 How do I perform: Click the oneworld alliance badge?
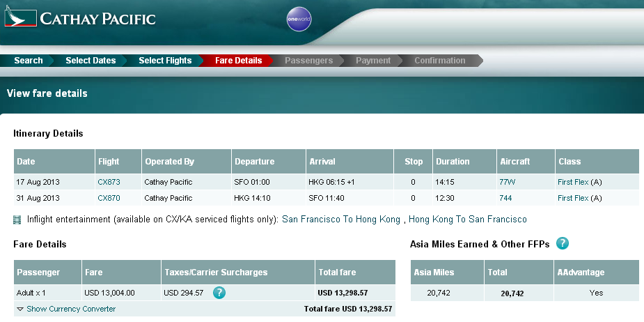(299, 20)
